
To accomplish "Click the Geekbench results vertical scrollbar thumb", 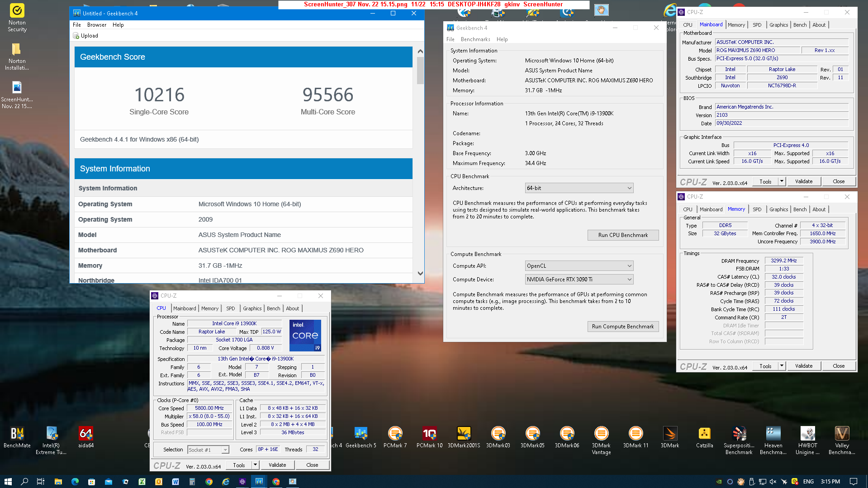I will tap(420, 70).
